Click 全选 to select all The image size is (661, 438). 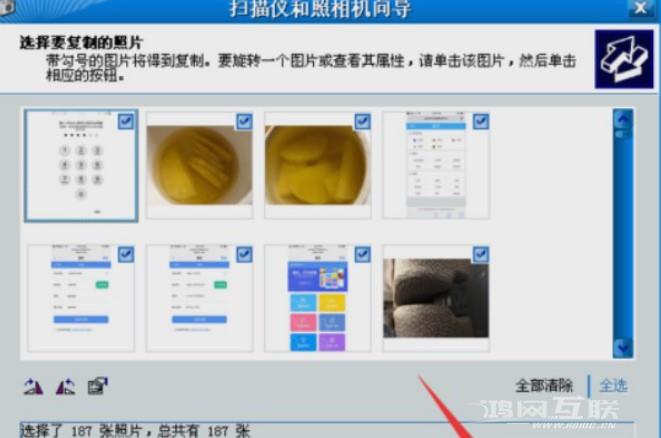(x=613, y=385)
